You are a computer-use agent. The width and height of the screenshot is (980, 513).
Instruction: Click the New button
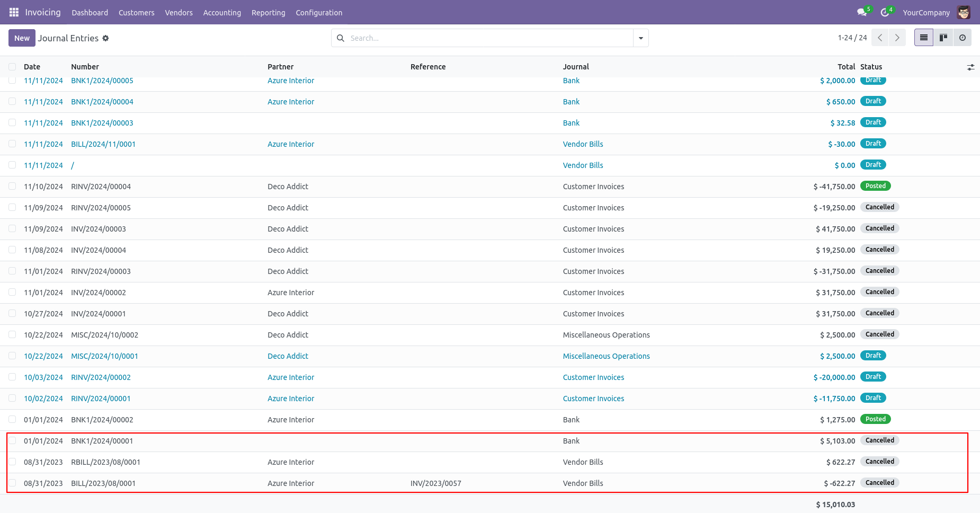tap(22, 38)
